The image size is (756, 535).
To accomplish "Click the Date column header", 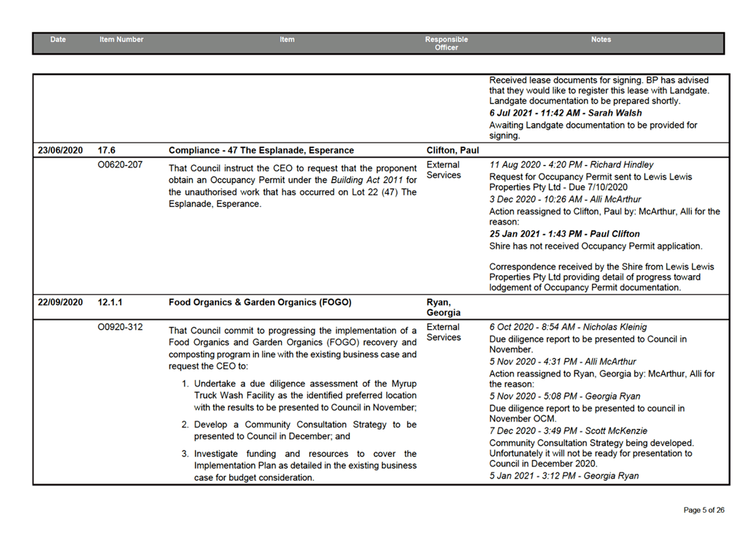I will 58,40.
